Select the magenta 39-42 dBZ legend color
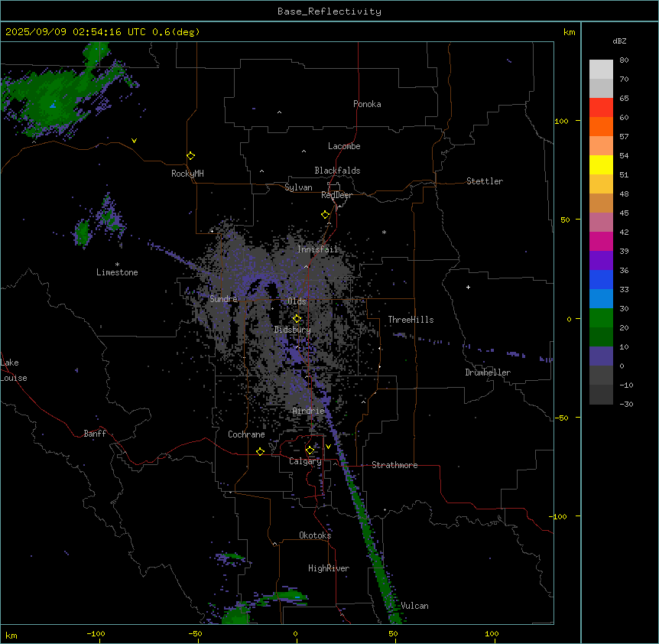Viewport: 659px width, 644px height. tap(601, 241)
